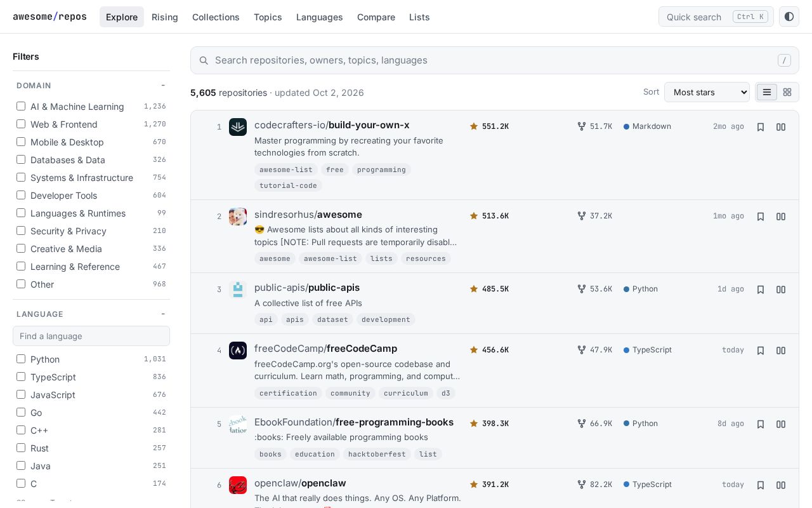Switch to list view layout
This screenshot has width=812, height=508.
point(767,92)
